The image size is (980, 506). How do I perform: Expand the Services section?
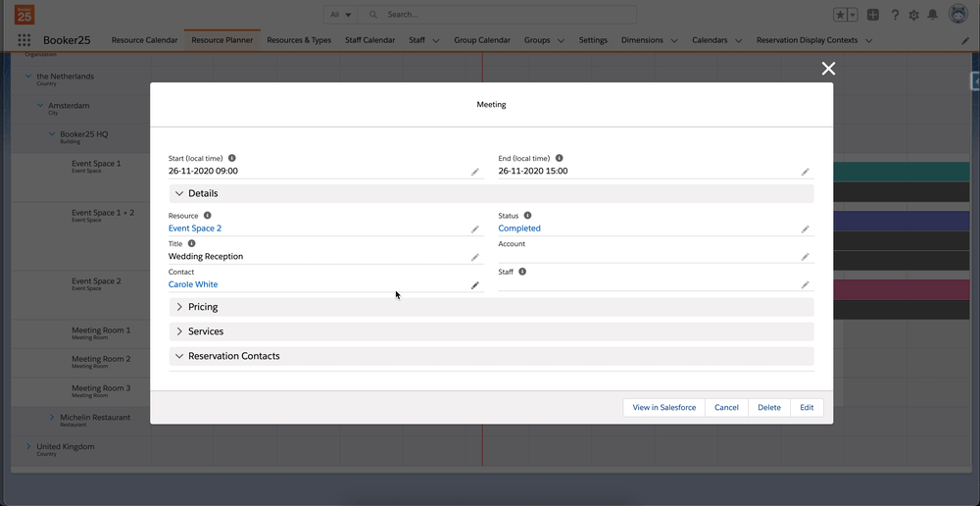click(180, 331)
